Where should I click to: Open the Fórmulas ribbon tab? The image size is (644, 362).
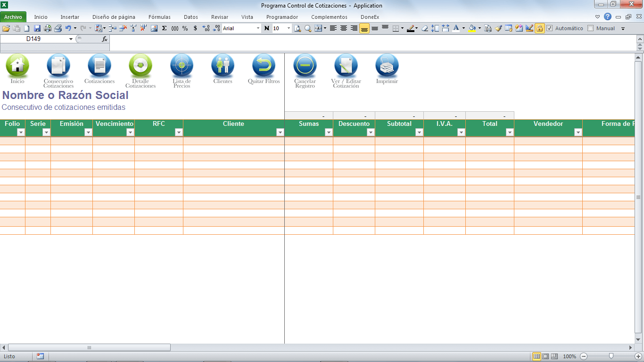(x=159, y=17)
